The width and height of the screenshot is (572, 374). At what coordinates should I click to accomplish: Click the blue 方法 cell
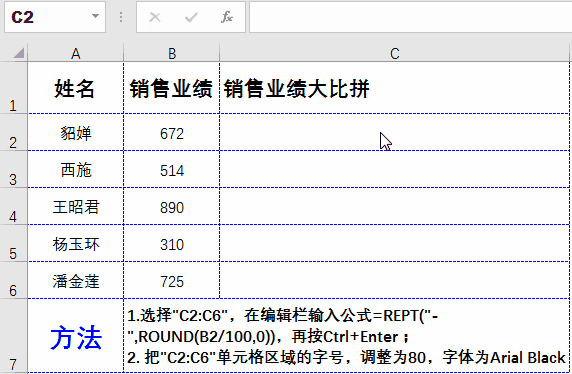pyautogui.click(x=76, y=336)
